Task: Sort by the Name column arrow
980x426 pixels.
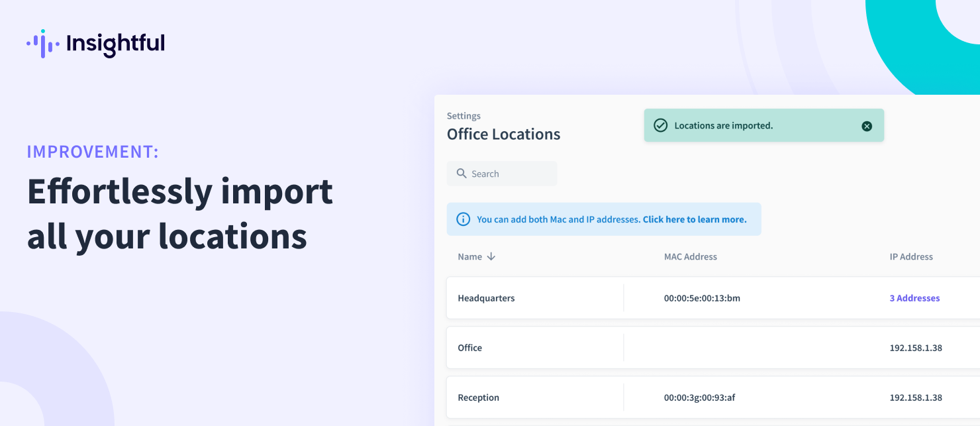Action: (x=491, y=256)
